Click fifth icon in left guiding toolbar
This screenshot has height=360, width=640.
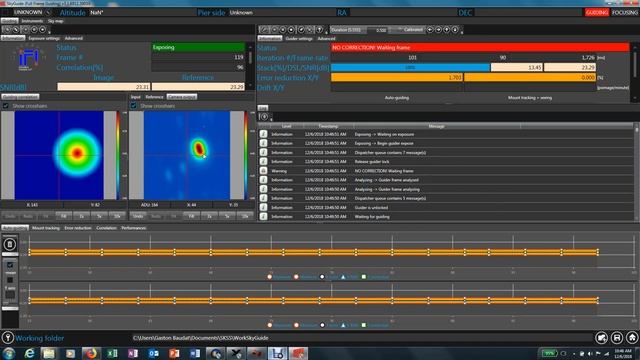point(42,30)
